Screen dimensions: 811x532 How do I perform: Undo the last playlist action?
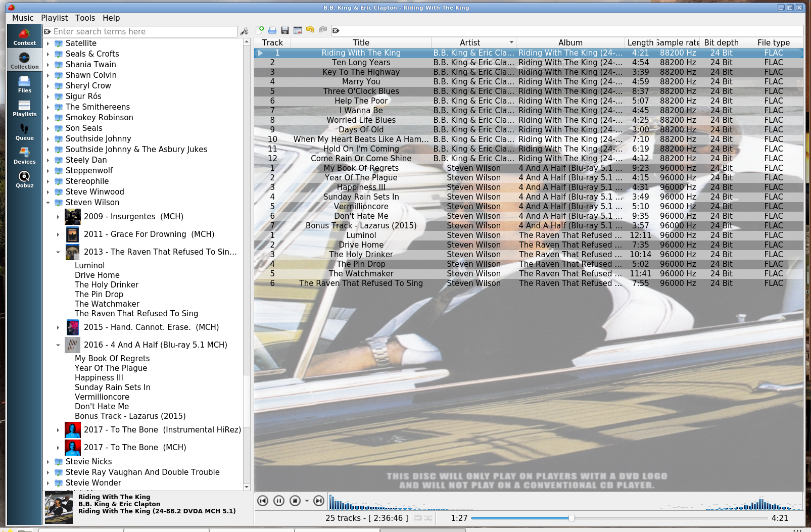pyautogui.click(x=310, y=30)
